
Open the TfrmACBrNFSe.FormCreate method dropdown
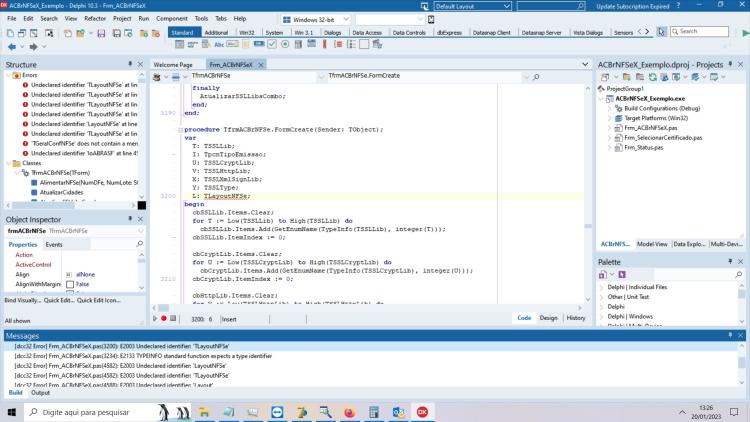[x=526, y=76]
